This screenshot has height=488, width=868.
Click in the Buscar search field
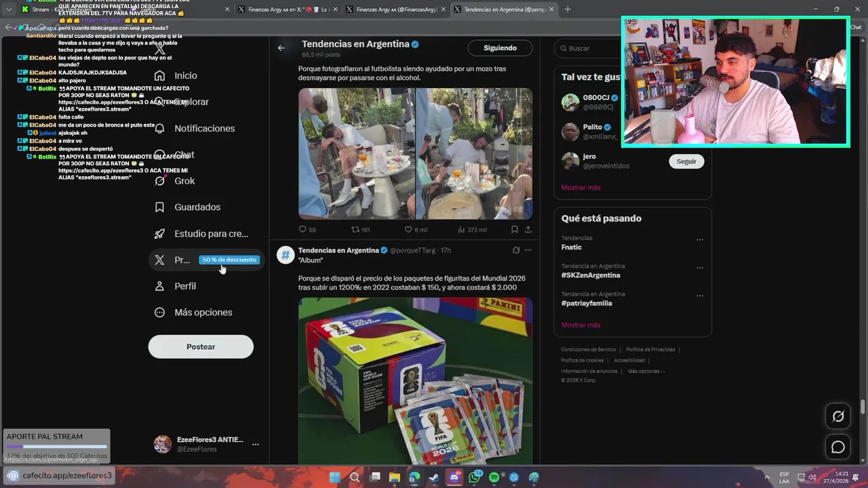tap(633, 49)
